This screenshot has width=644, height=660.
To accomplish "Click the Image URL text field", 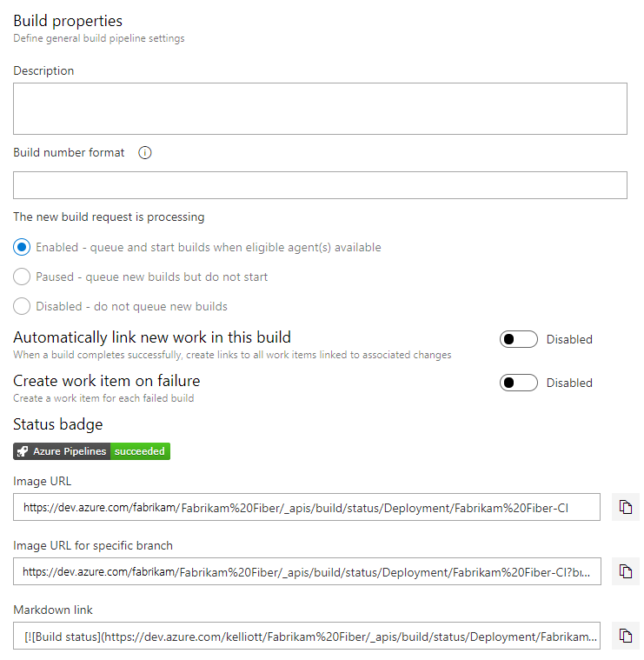I will 306,507.
